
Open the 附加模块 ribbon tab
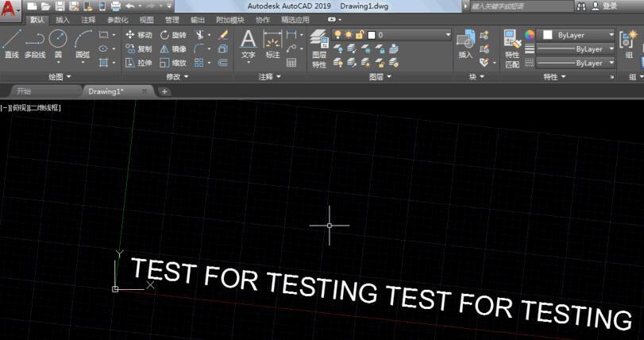(x=230, y=20)
